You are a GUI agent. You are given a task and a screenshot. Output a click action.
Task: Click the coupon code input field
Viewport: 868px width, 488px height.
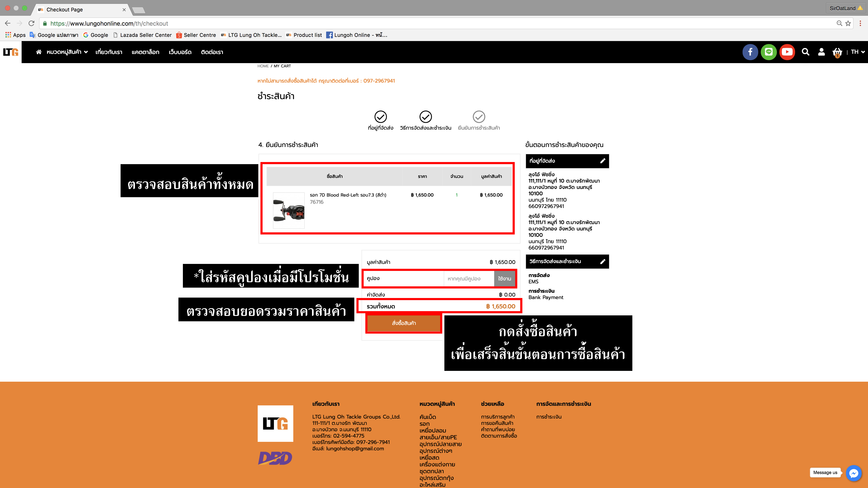(x=469, y=279)
